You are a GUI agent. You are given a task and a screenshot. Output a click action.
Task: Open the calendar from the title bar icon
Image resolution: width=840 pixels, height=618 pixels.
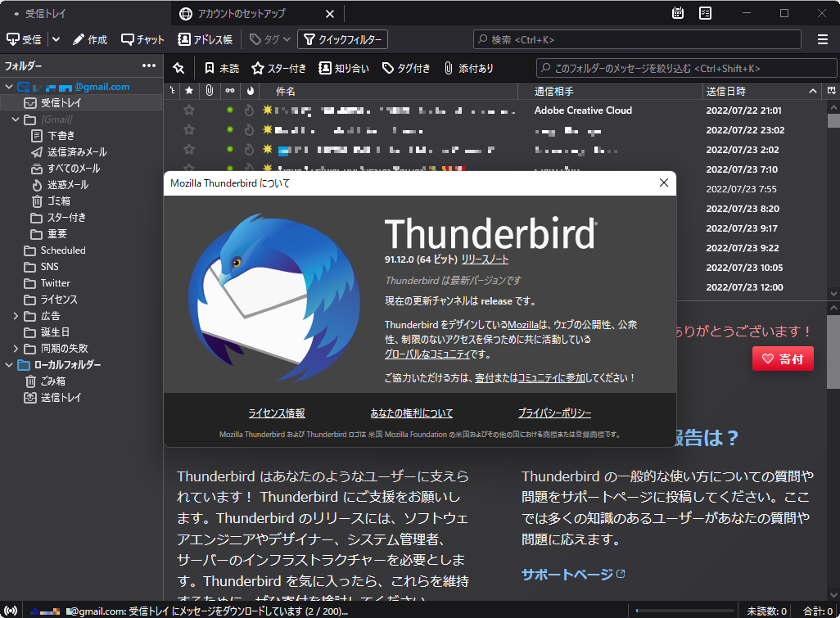click(678, 13)
